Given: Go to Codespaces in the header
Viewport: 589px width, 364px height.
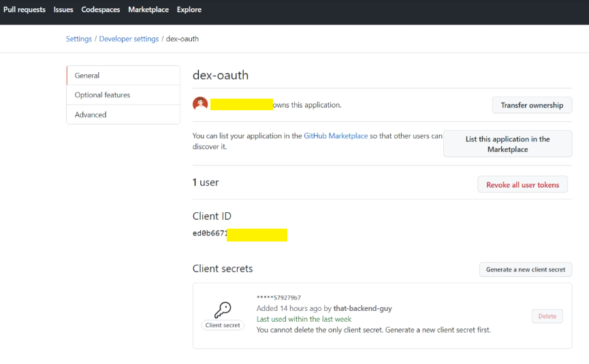Looking at the screenshot, I should click(101, 10).
